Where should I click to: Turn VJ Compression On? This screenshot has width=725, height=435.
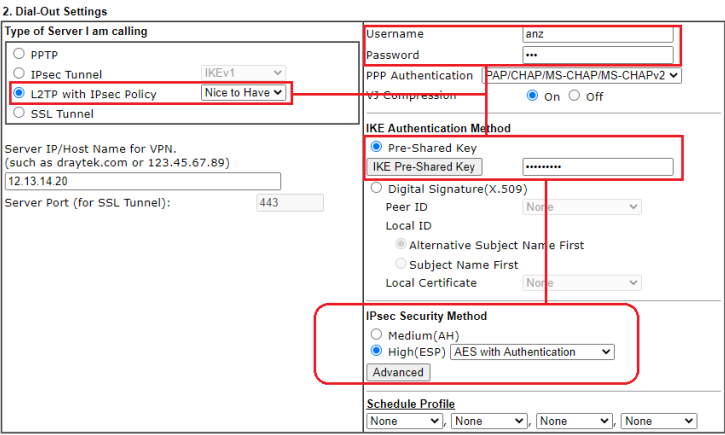point(533,96)
